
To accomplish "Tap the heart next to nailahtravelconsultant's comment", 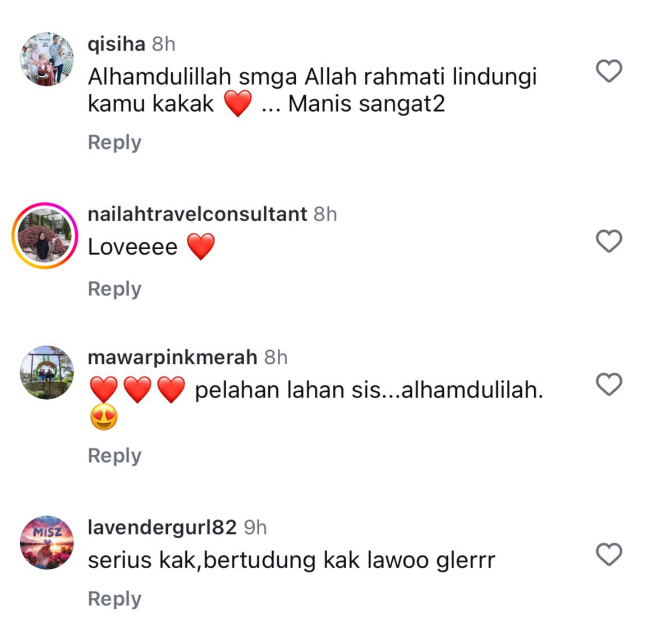I will (609, 241).
